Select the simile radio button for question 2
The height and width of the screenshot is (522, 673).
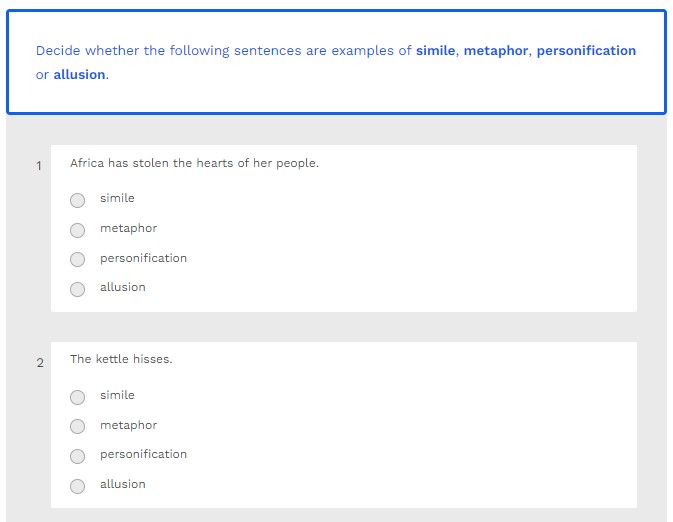point(78,397)
